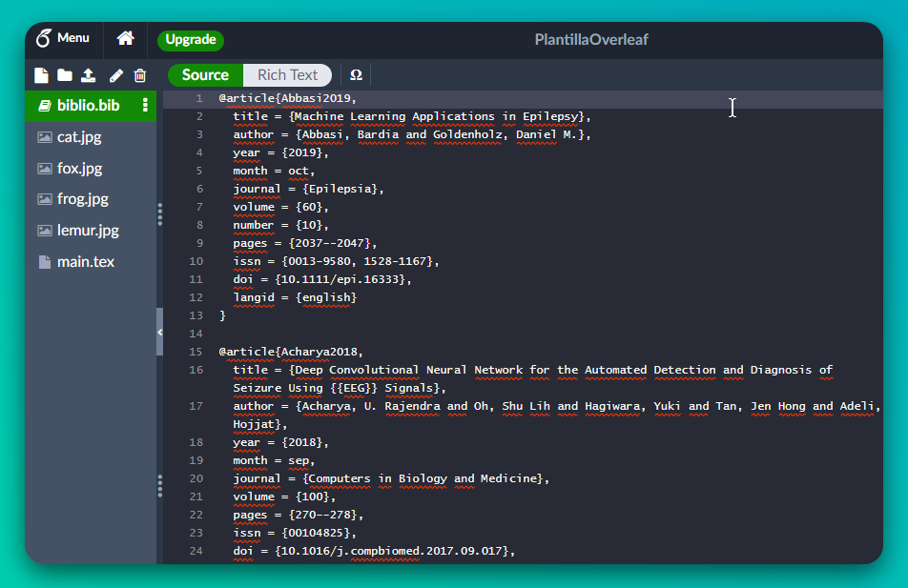Go to the home projects page
This screenshot has width=908, height=588.
pyautogui.click(x=125, y=39)
